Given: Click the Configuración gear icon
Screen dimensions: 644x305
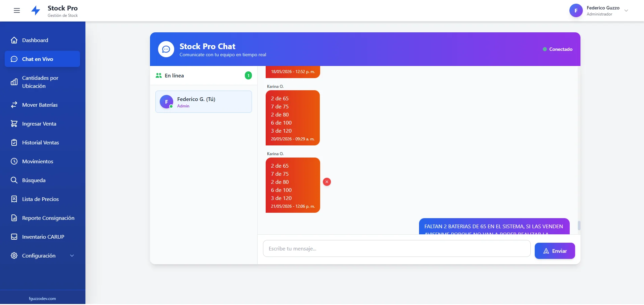Looking at the screenshot, I should click(x=14, y=256).
